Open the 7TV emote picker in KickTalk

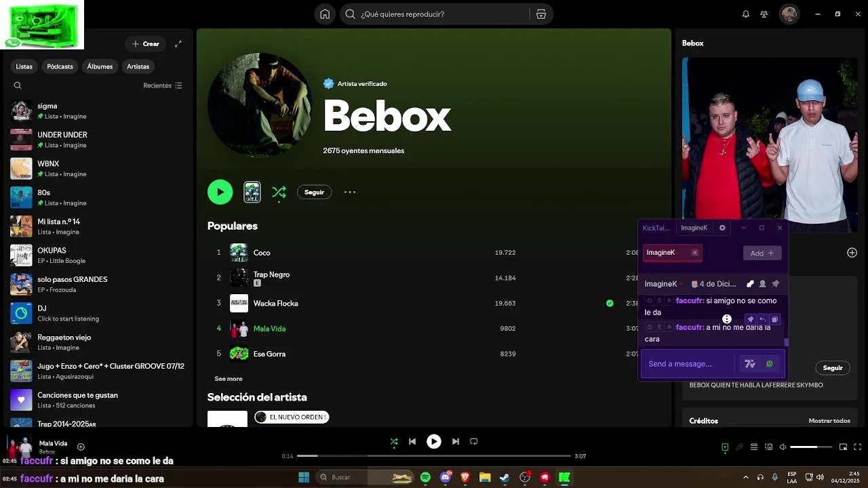click(x=749, y=364)
